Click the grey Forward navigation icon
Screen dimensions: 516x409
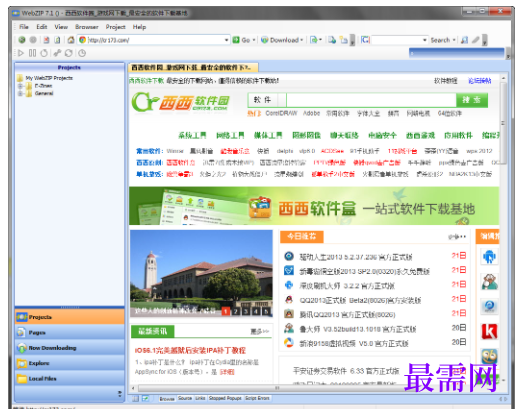(x=33, y=40)
